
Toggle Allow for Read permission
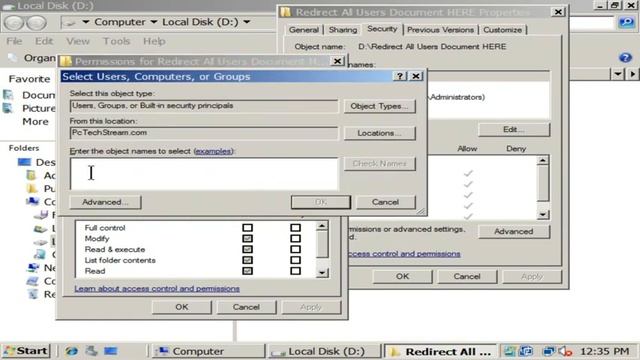247,271
